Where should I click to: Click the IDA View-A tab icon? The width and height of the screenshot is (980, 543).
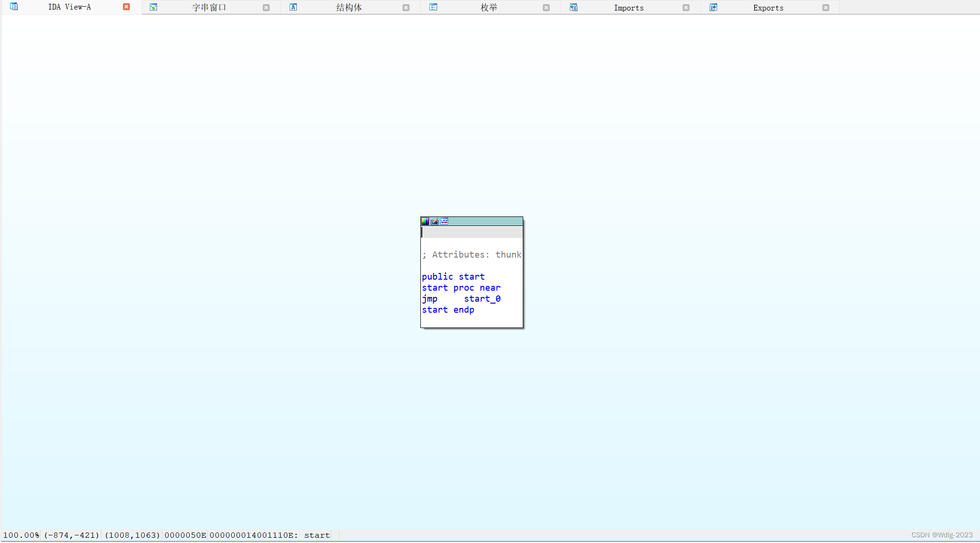coord(14,7)
